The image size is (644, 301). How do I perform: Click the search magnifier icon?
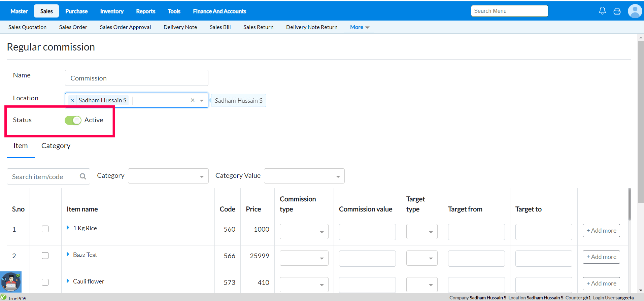83,176
